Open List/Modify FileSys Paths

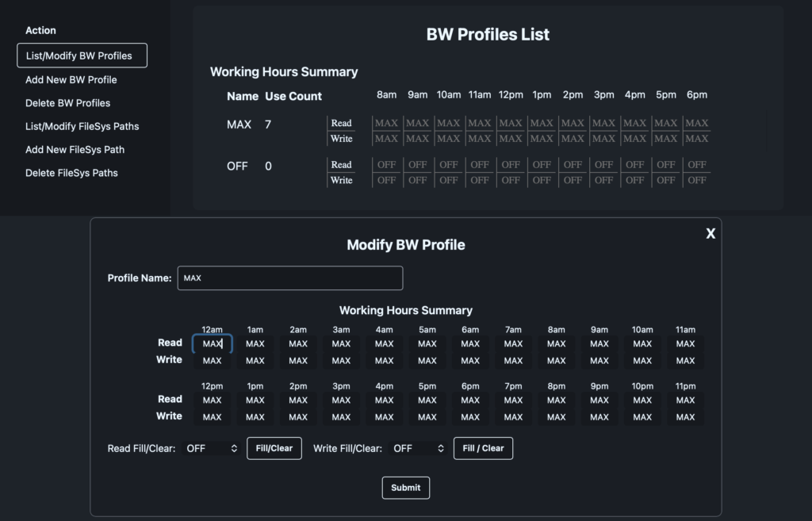[82, 126]
